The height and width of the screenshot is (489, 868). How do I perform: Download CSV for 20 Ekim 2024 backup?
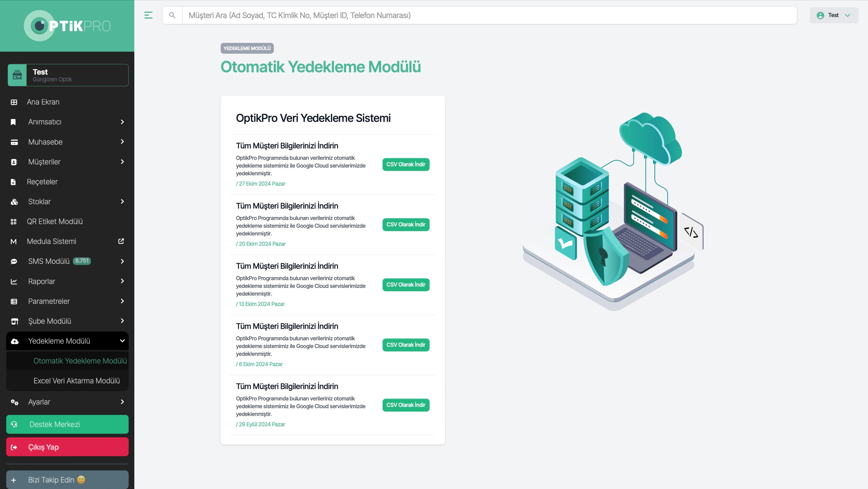tap(406, 225)
